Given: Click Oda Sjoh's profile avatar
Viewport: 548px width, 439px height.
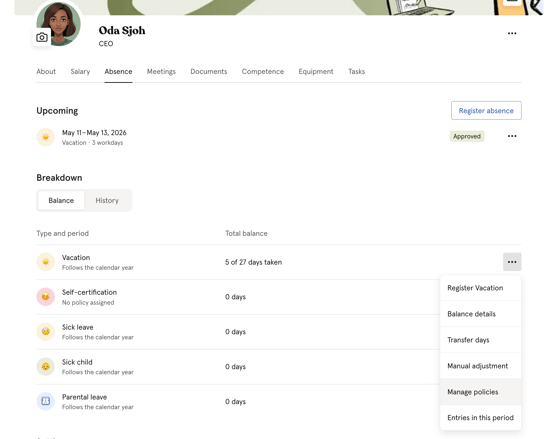Looking at the screenshot, I should pos(59,24).
